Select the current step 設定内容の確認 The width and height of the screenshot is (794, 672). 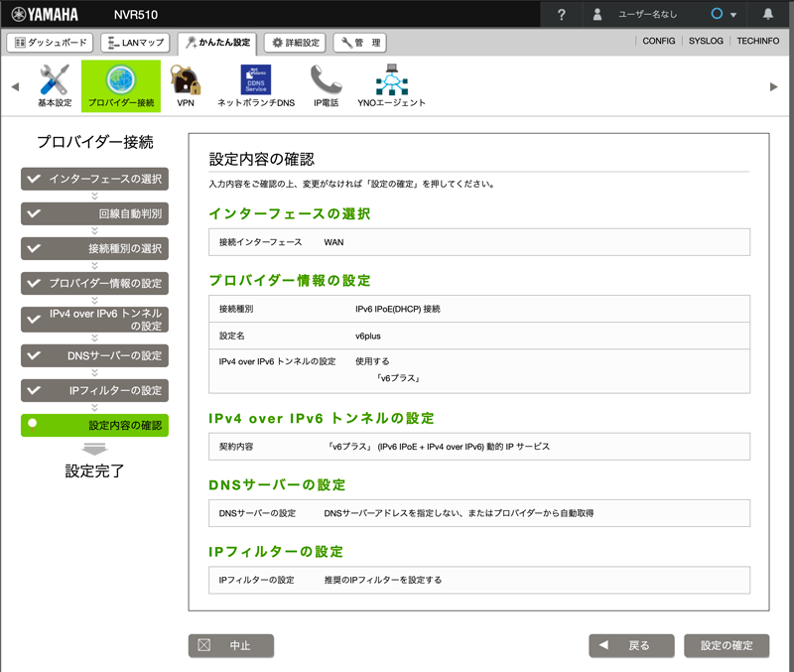pyautogui.click(x=94, y=426)
